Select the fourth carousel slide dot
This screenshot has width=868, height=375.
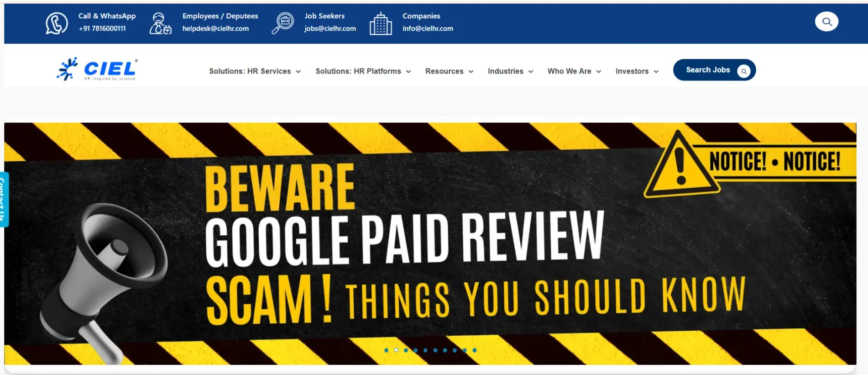(x=415, y=350)
